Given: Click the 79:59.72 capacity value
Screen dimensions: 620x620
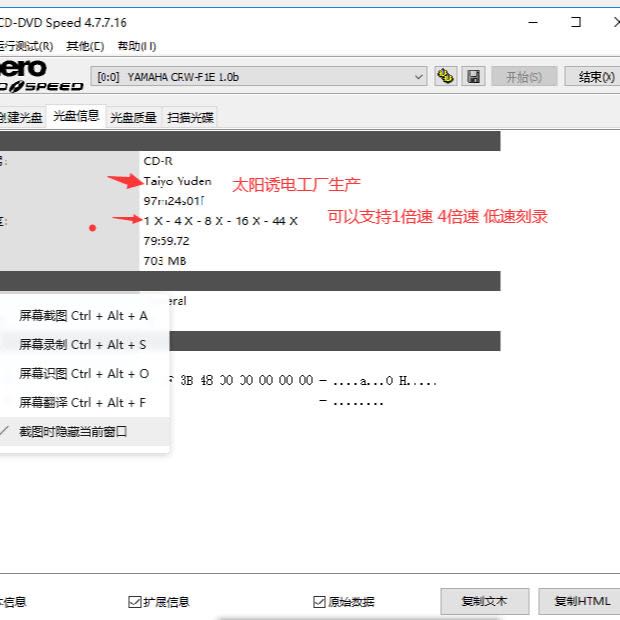Looking at the screenshot, I should pyautogui.click(x=166, y=241).
